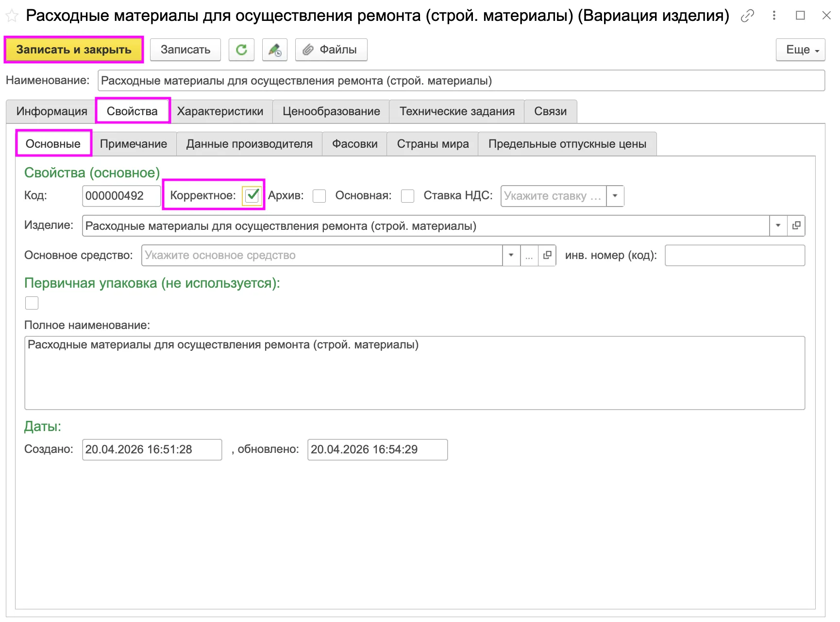Click the Создано date field
Screen dimensions: 840x622
(x=152, y=449)
